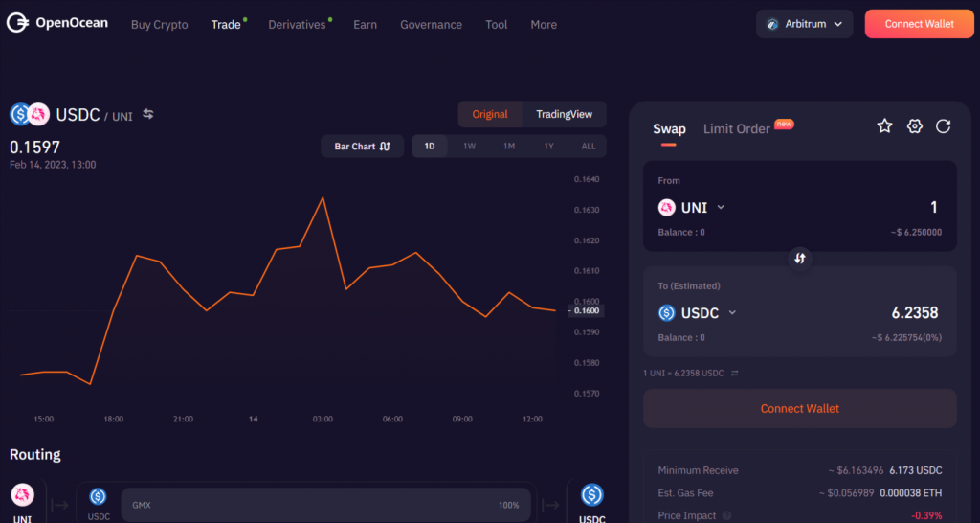Select the 1W timeframe

(469, 146)
